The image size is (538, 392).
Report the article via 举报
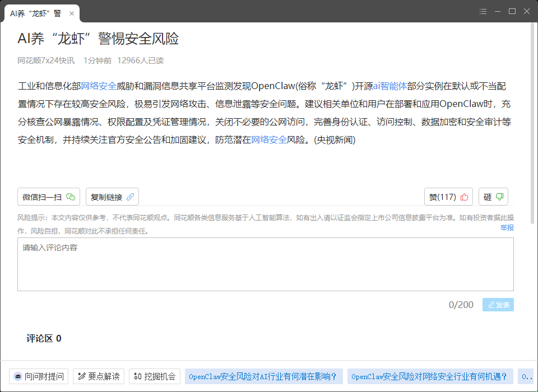[507, 227]
